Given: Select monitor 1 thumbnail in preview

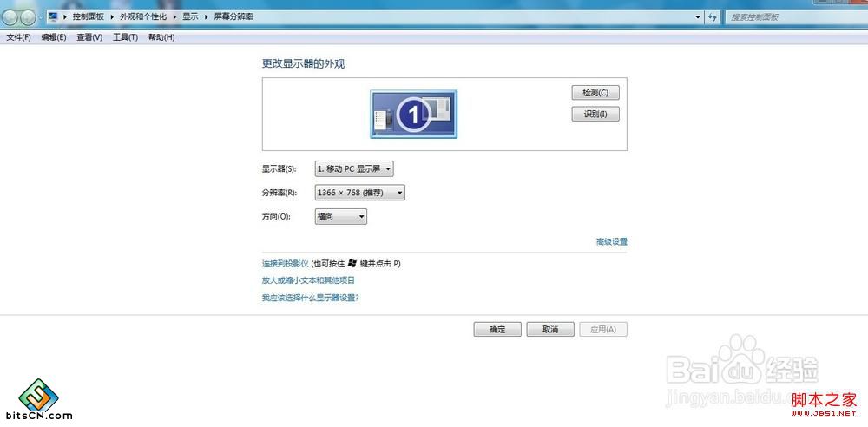Looking at the screenshot, I should coord(413,114).
